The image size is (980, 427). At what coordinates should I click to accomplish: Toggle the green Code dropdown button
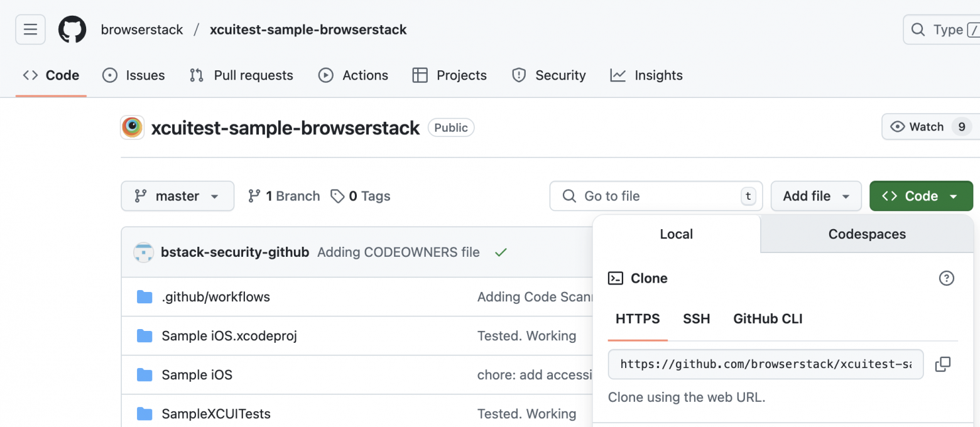click(920, 196)
